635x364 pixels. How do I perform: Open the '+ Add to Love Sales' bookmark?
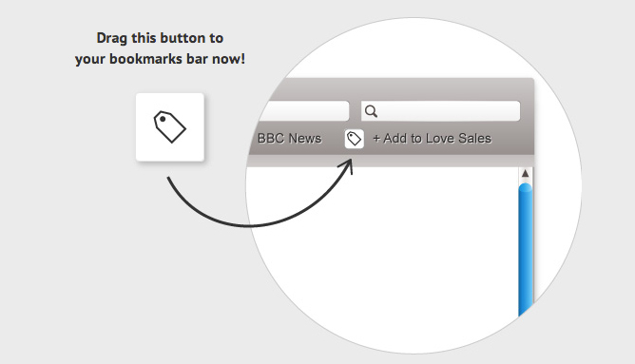[433, 139]
